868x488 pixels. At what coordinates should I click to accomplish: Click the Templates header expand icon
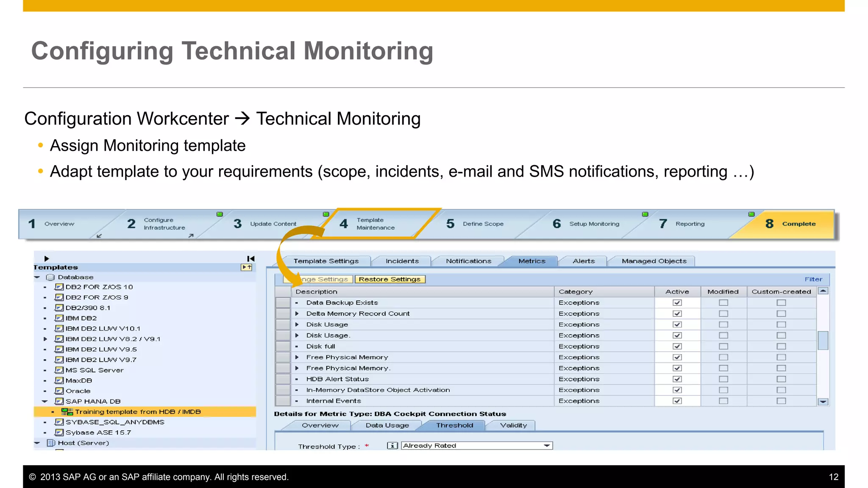coord(246,267)
